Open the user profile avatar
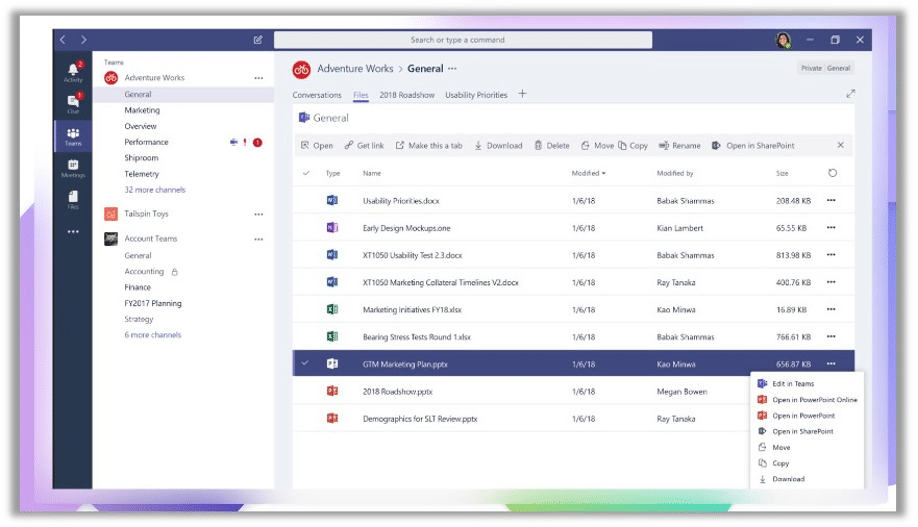The height and width of the screenshot is (527, 918). coord(783,40)
